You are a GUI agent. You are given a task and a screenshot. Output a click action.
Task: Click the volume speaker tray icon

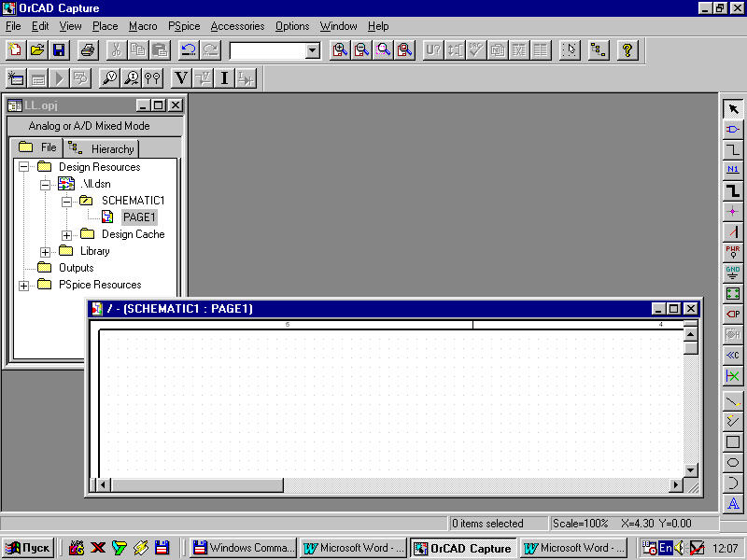[x=680, y=548]
